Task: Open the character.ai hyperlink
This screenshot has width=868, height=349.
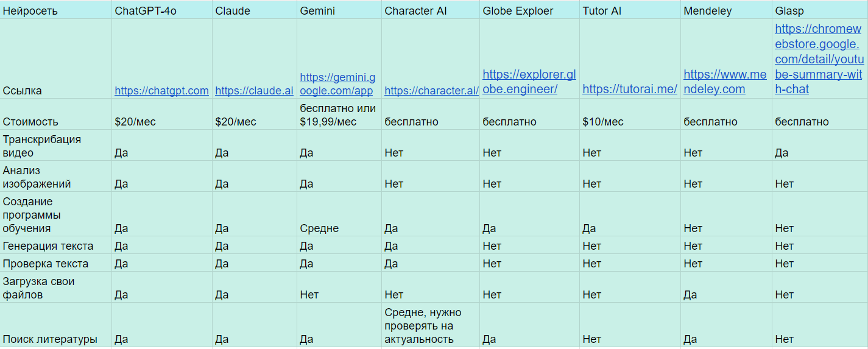Action: coord(431,90)
